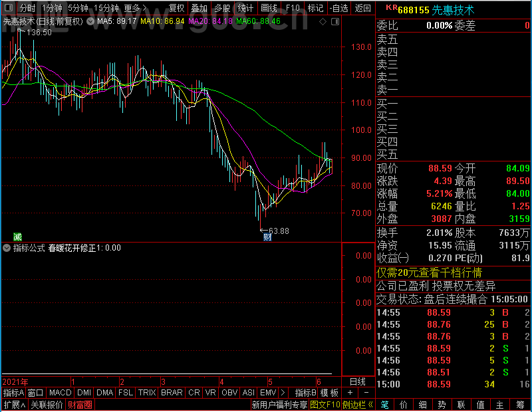Viewport: 532px width, 412px height.
Task: Switch indicator to DMA
Action: pos(104,393)
